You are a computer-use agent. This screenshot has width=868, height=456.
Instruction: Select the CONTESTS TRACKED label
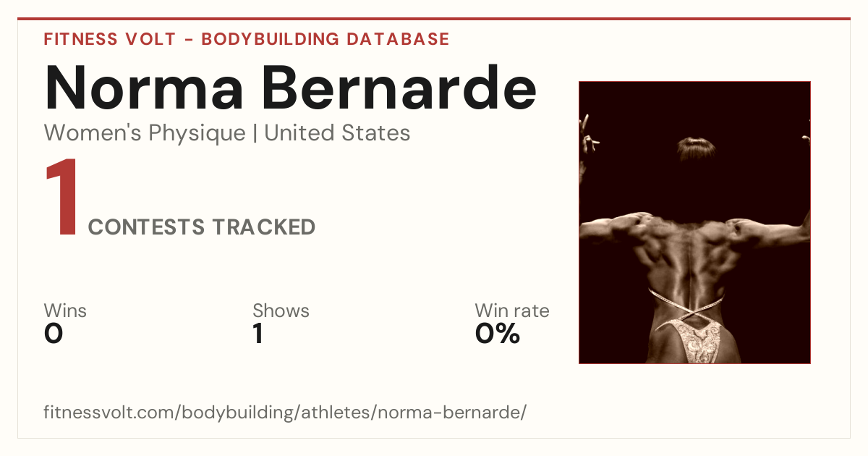click(x=202, y=227)
